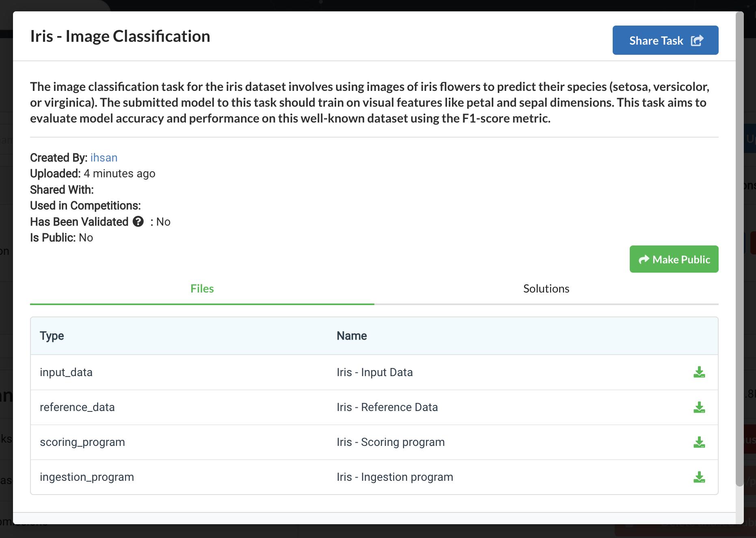Image resolution: width=756 pixels, height=538 pixels.
Task: Download the Iris - Ingestion program file
Action: pos(699,477)
